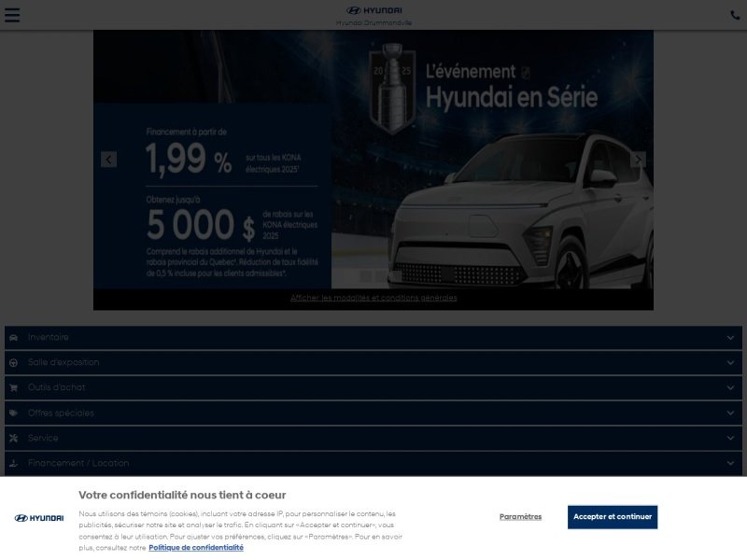747x560 pixels.
Task: Open the Service menu item
Action: (373, 438)
